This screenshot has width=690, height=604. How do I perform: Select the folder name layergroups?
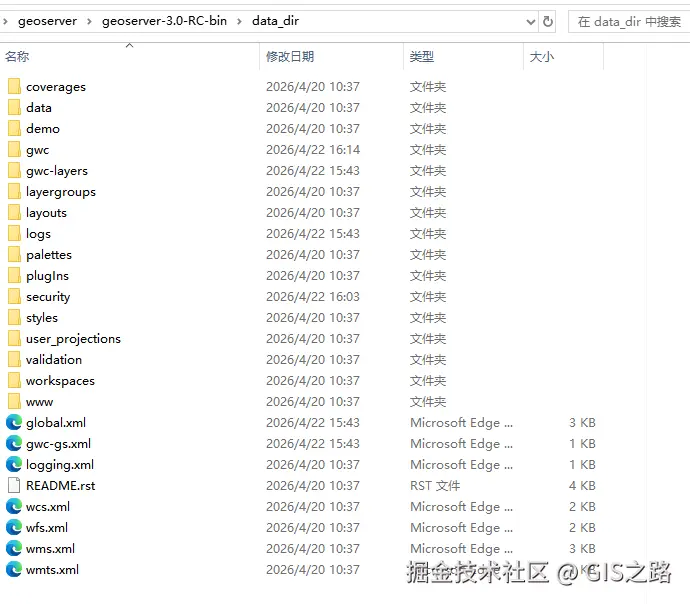61,192
